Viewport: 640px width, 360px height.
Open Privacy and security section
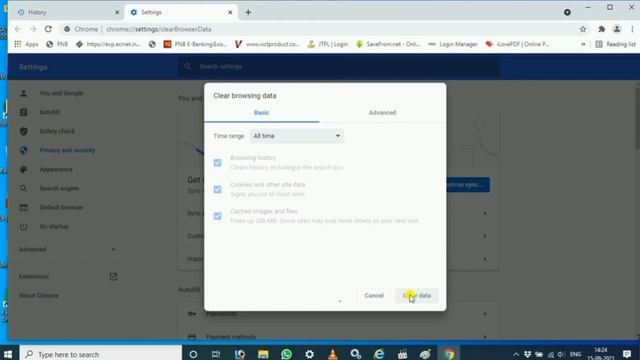(67, 150)
